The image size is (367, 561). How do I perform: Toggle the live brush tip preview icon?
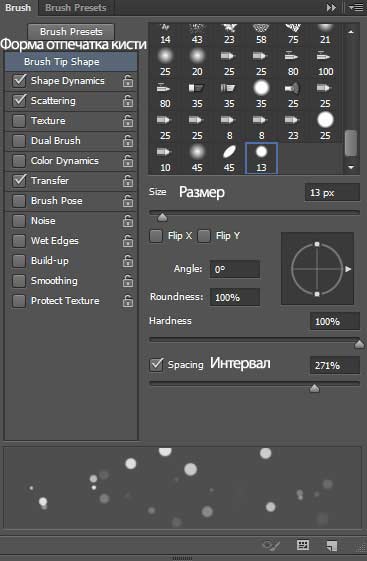click(271, 545)
